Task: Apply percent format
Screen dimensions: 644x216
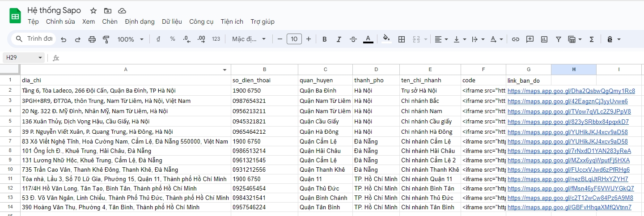Action: [x=173, y=39]
